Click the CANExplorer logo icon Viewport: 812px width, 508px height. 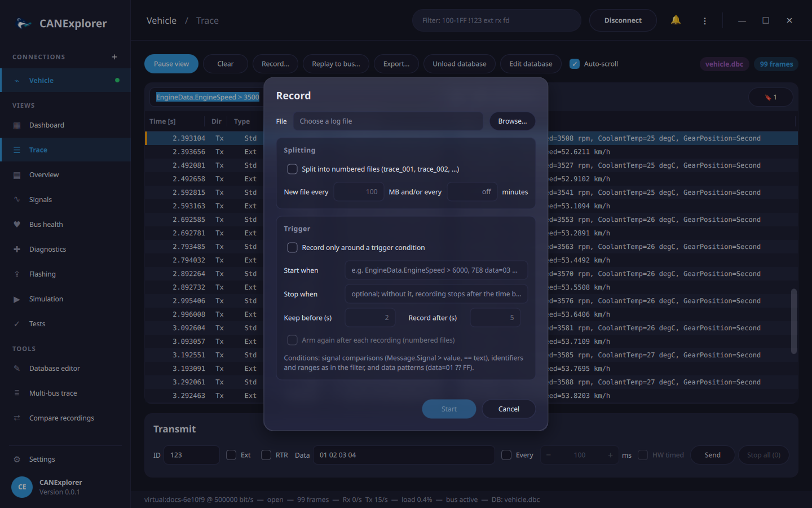click(24, 23)
